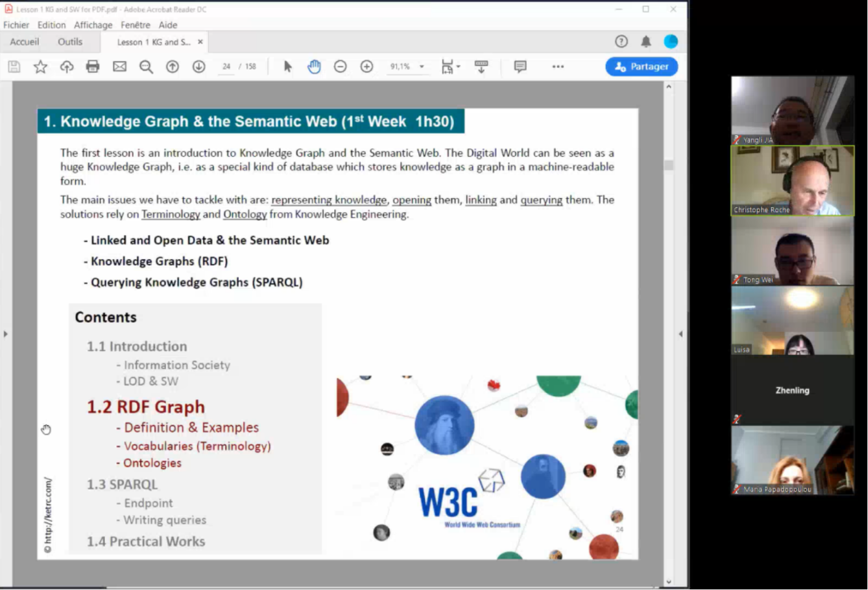868x590 pixels.
Task: Select the Hand pan tool
Action: coord(314,67)
